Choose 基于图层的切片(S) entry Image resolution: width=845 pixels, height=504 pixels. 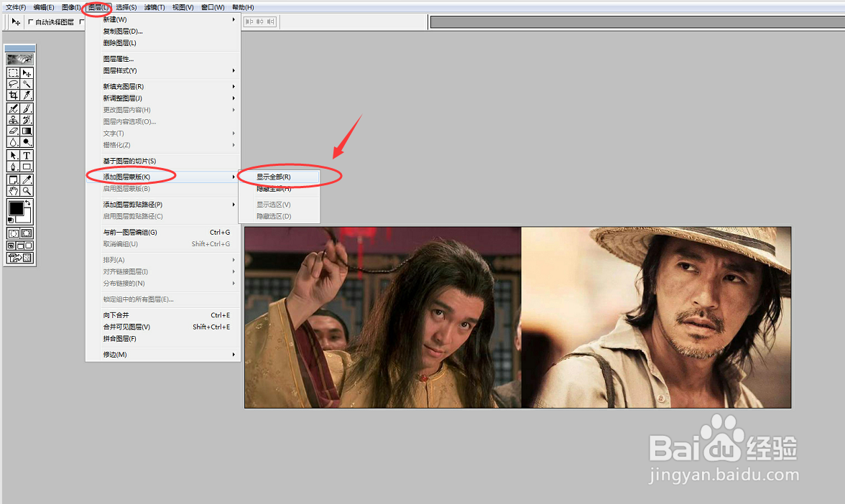coord(162,161)
